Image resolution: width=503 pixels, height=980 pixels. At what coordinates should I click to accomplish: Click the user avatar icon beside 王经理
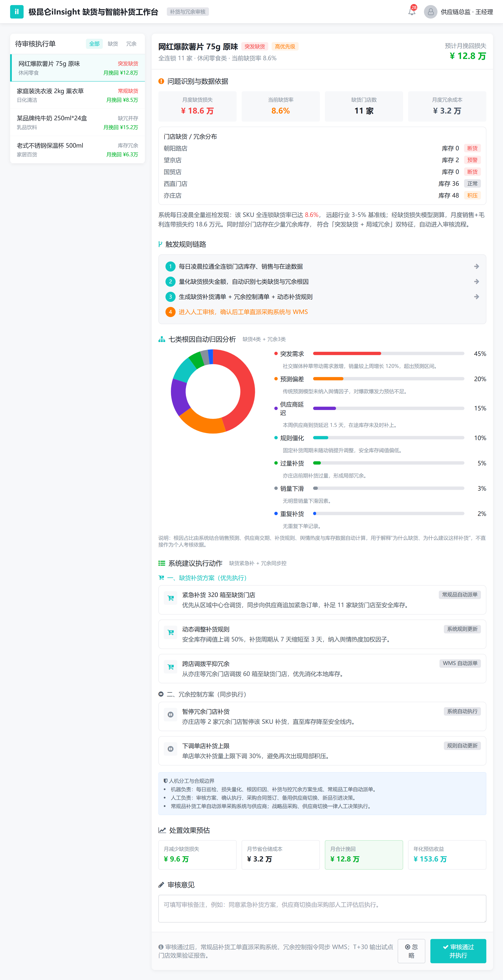click(x=430, y=12)
